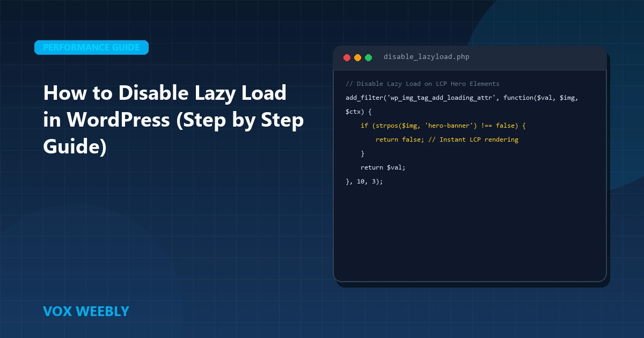
Task: Click the if strpos hero-banner code line
Action: (443, 126)
